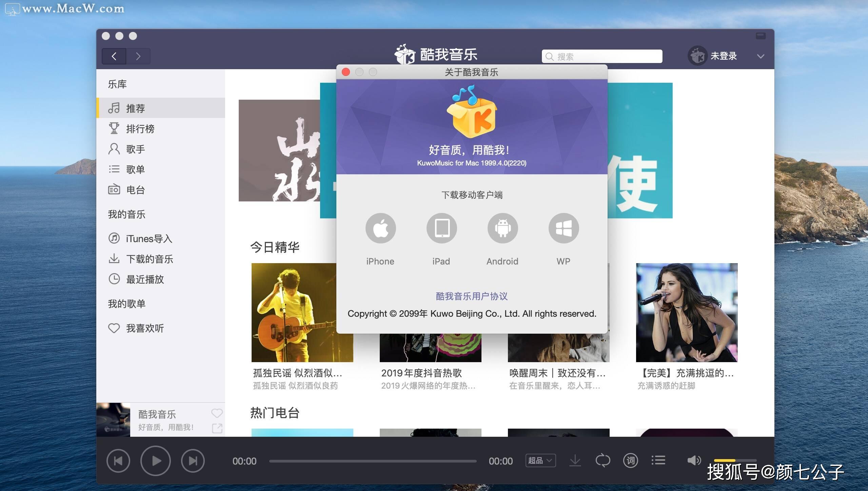Click the search field 搜索

tap(602, 56)
